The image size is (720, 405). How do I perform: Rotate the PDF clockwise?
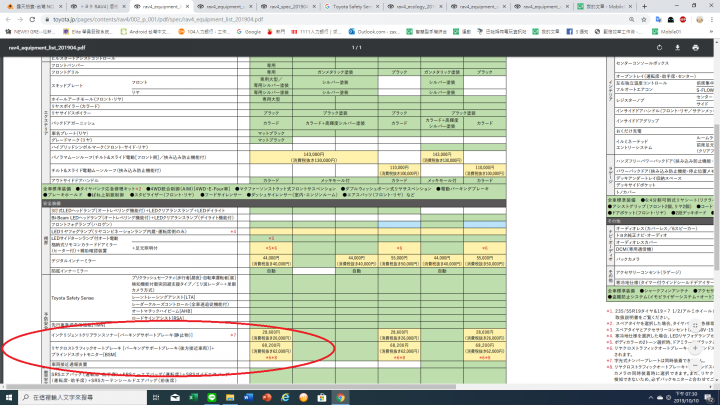pyautogui.click(x=659, y=48)
